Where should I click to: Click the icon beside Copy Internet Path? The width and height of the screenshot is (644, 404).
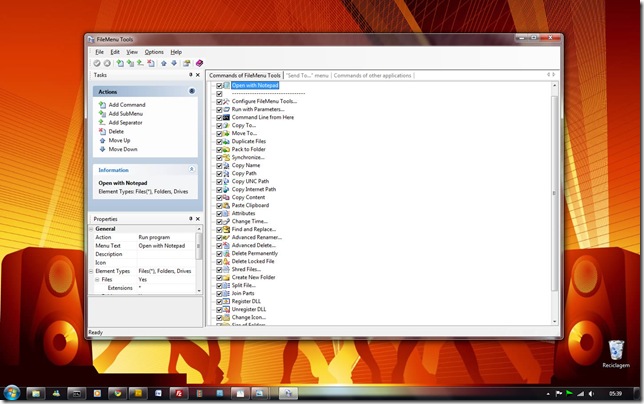point(226,189)
